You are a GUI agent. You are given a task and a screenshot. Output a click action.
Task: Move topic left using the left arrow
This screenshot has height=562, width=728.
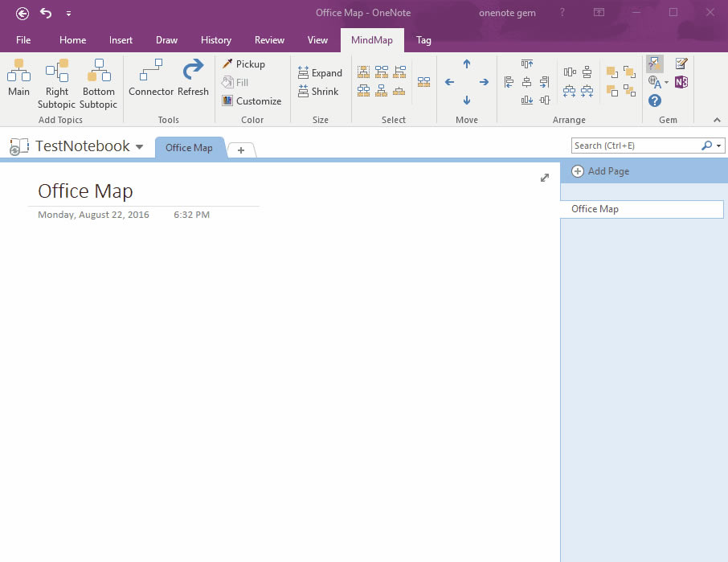(449, 82)
